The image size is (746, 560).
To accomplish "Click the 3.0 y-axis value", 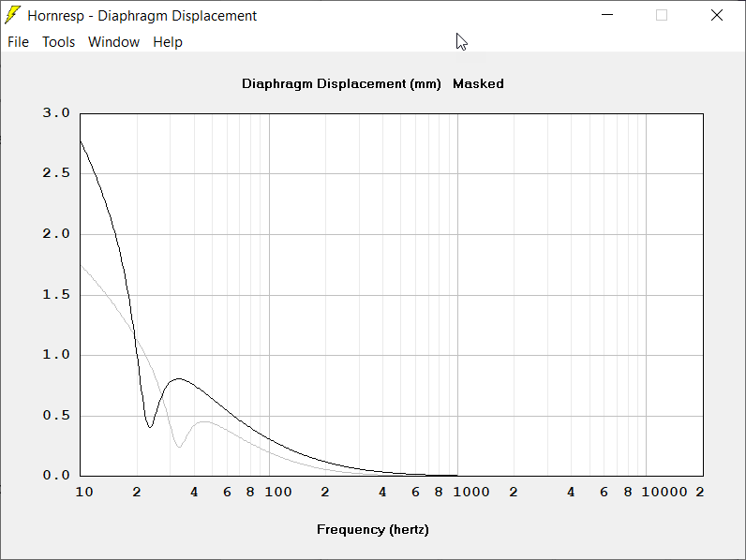I will (x=56, y=113).
